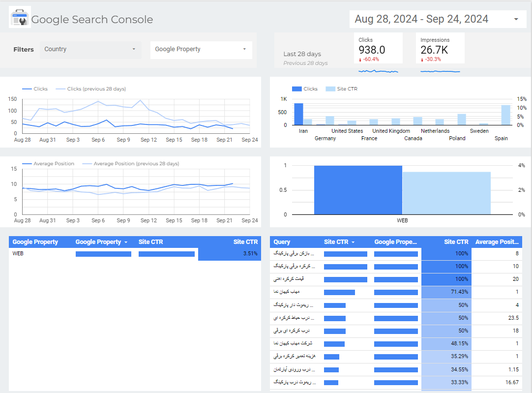Screen dimensions: 532x393
Task: Click the 34.55% Site CTR cell
Action: click(446, 369)
